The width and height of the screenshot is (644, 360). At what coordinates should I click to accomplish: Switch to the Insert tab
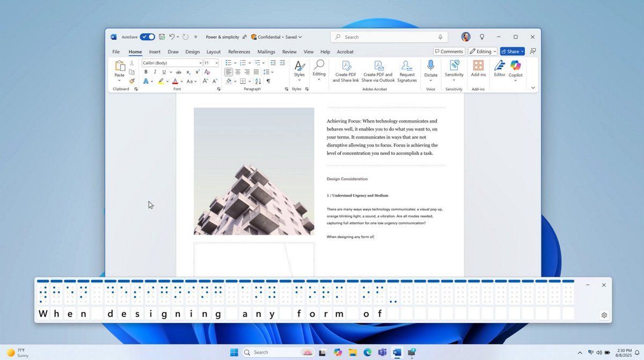pos(155,52)
